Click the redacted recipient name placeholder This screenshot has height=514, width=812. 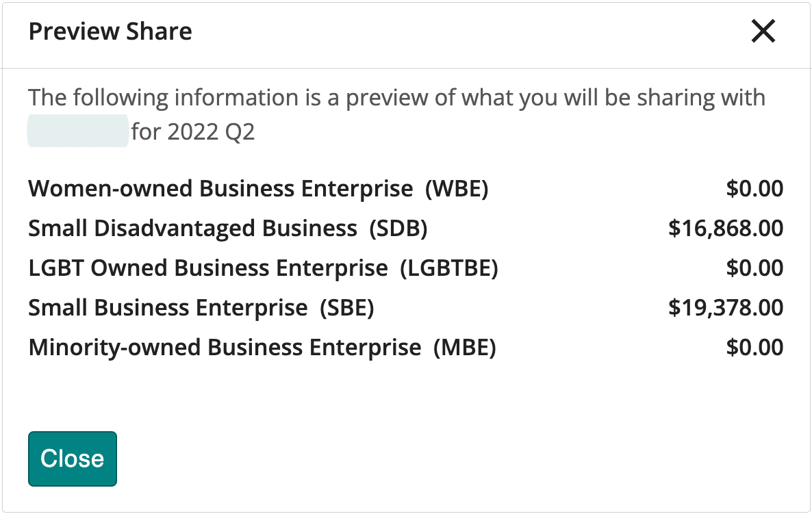[x=77, y=131]
